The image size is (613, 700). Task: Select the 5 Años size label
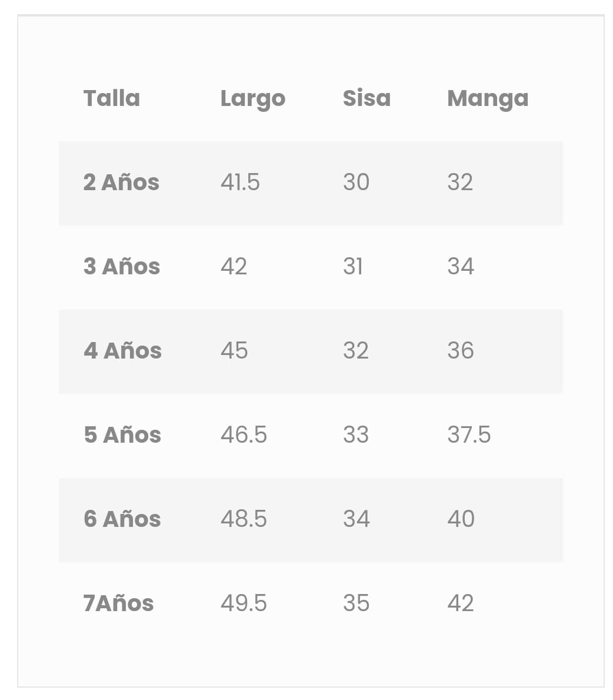pos(122,435)
